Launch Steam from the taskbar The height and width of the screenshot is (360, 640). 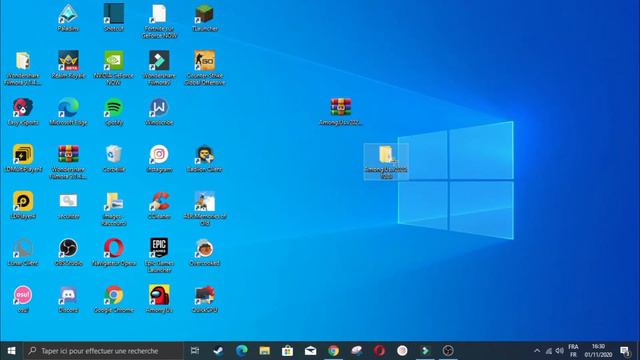pyautogui.click(x=218, y=351)
